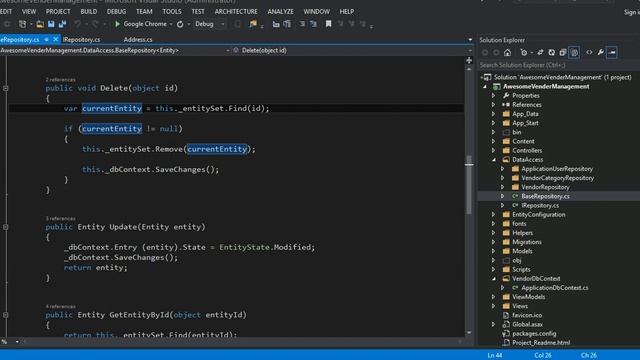
Task: Expand the References node
Action: coord(493,105)
